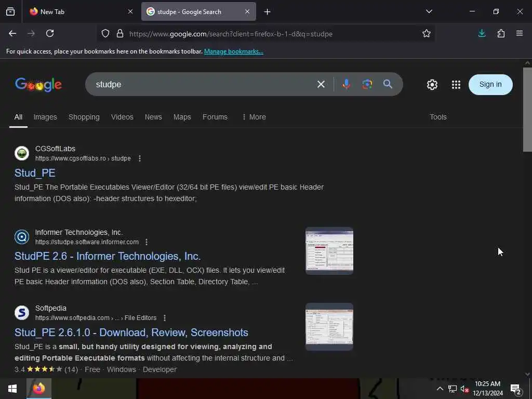Open the extensions puzzle icon
Viewport: 532px width, 399px height.
click(x=501, y=33)
